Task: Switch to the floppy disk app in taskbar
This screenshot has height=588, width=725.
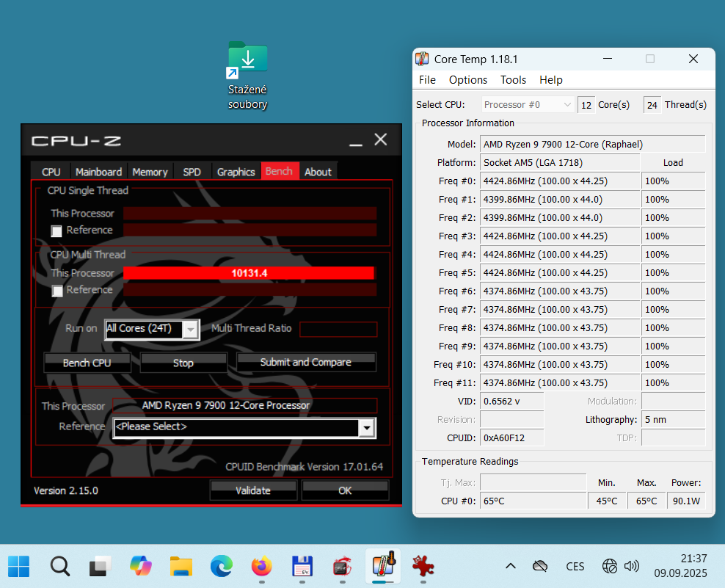Action: 302,566
